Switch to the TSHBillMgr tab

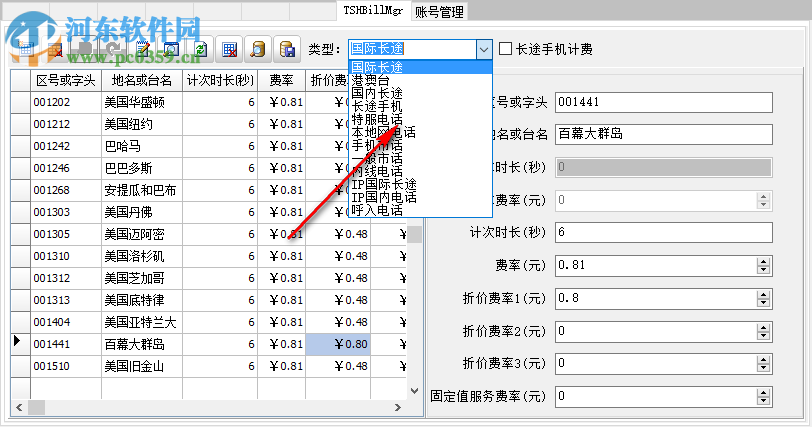373,10
